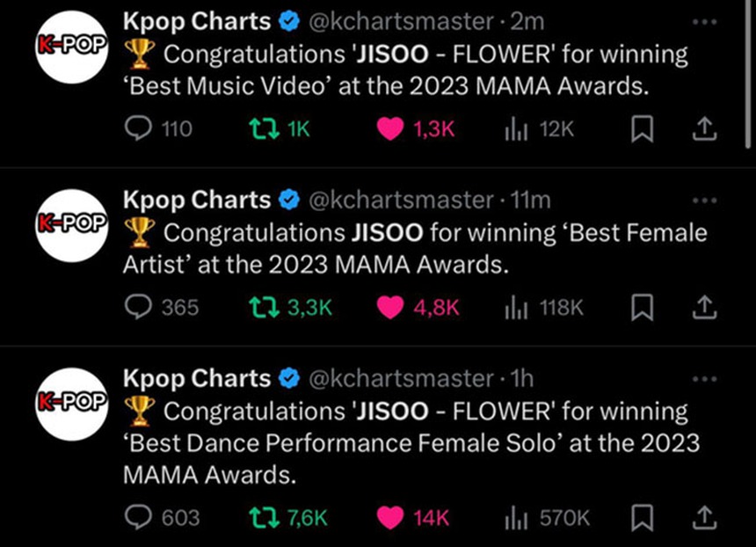Viewport: 756px width, 547px height.
Task: Open the 118K views count details
Action: (x=554, y=308)
